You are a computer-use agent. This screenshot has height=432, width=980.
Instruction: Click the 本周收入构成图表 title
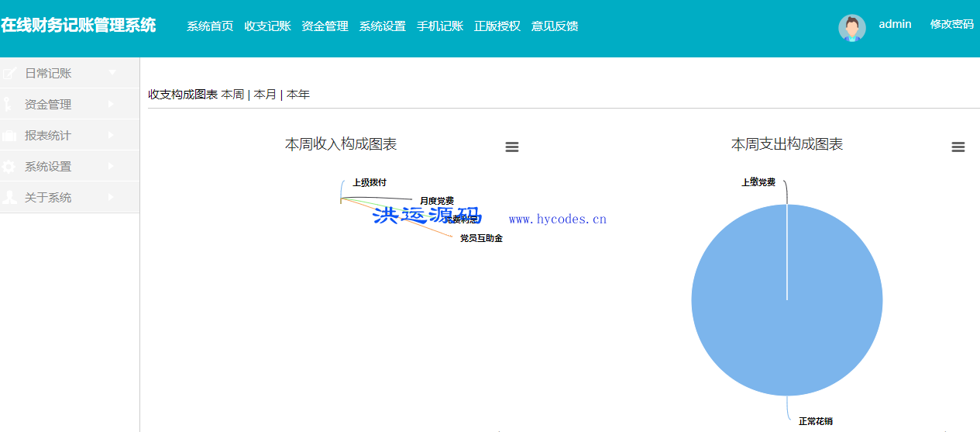point(341,144)
